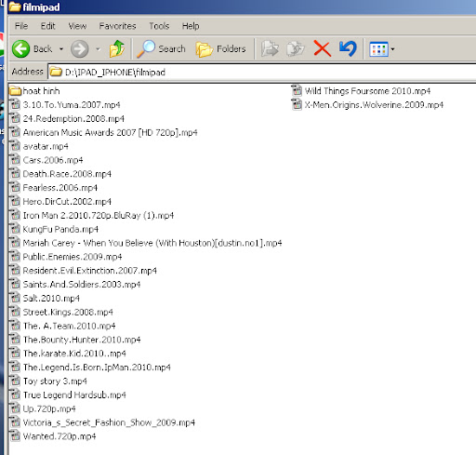Click the Copy To toolbar icon
This screenshot has height=455, width=476.
tap(296, 49)
